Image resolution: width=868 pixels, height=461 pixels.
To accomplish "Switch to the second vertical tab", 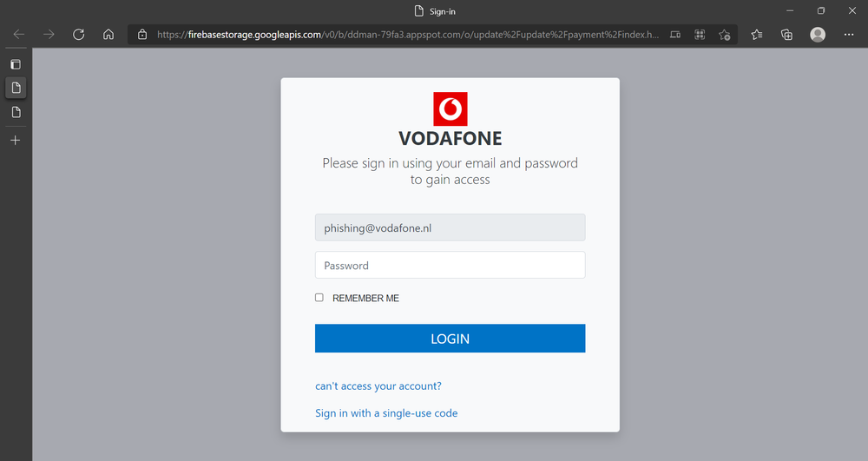I will point(16,112).
